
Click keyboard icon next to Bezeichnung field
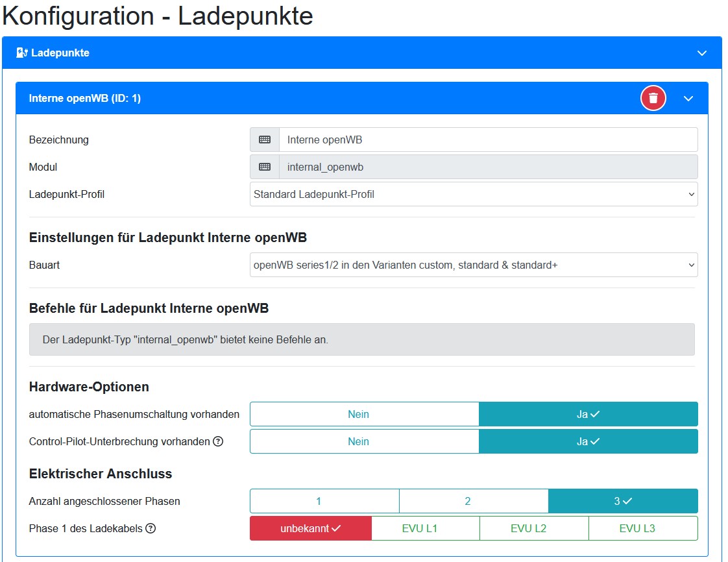(265, 140)
